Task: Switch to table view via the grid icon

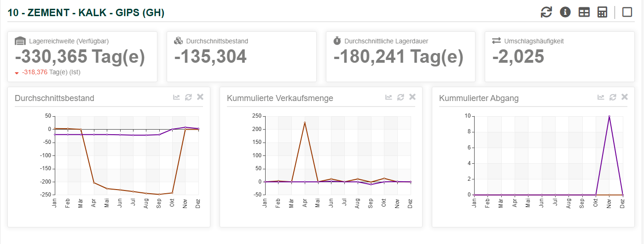Action: coord(584,12)
